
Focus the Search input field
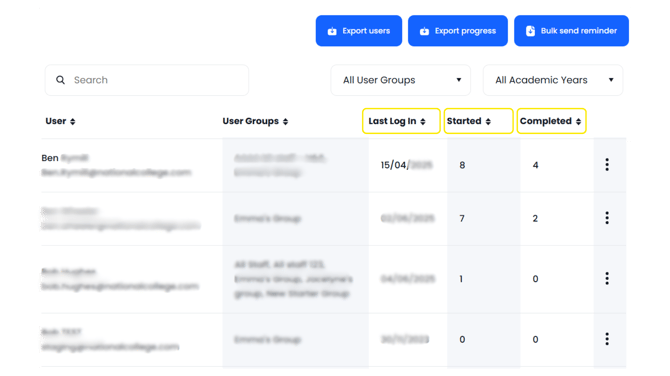point(147,80)
